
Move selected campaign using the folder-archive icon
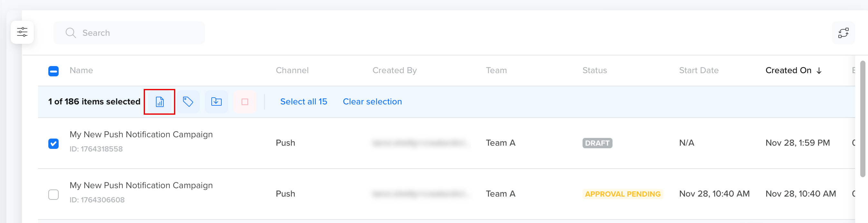pyautogui.click(x=216, y=102)
